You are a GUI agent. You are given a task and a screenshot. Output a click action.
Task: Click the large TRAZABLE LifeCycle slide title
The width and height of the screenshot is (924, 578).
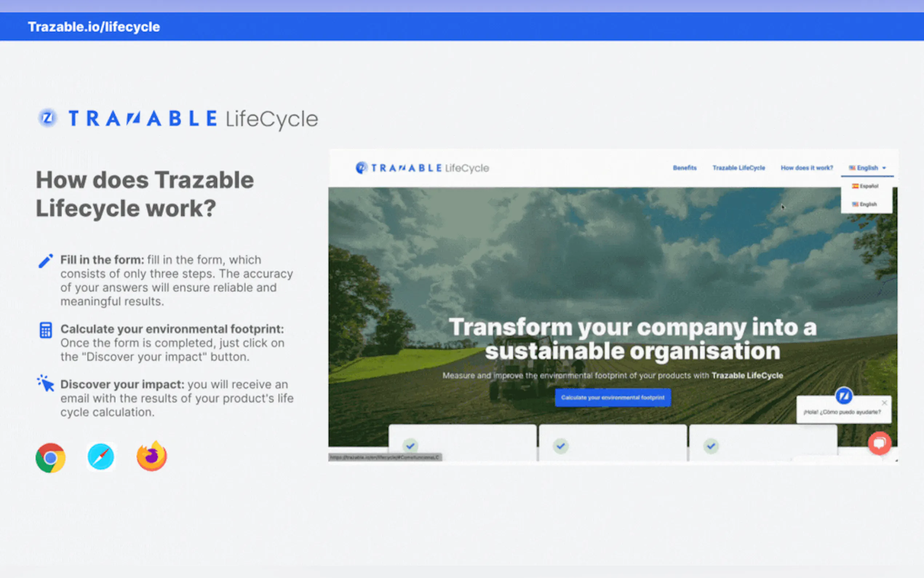(x=193, y=119)
